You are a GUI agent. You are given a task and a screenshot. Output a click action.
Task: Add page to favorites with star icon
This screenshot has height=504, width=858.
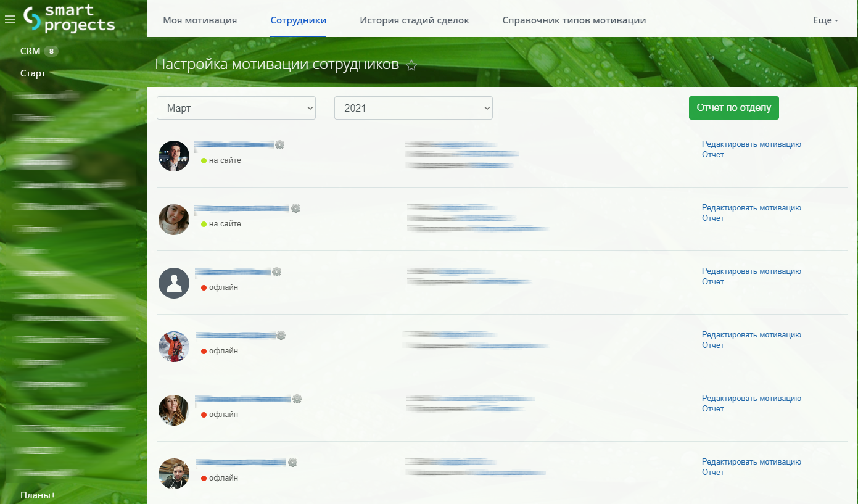coord(411,66)
